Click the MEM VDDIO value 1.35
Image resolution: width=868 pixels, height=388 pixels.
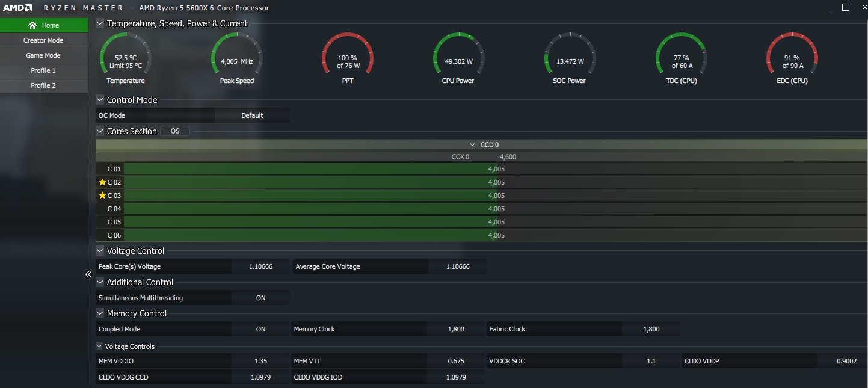tap(260, 361)
